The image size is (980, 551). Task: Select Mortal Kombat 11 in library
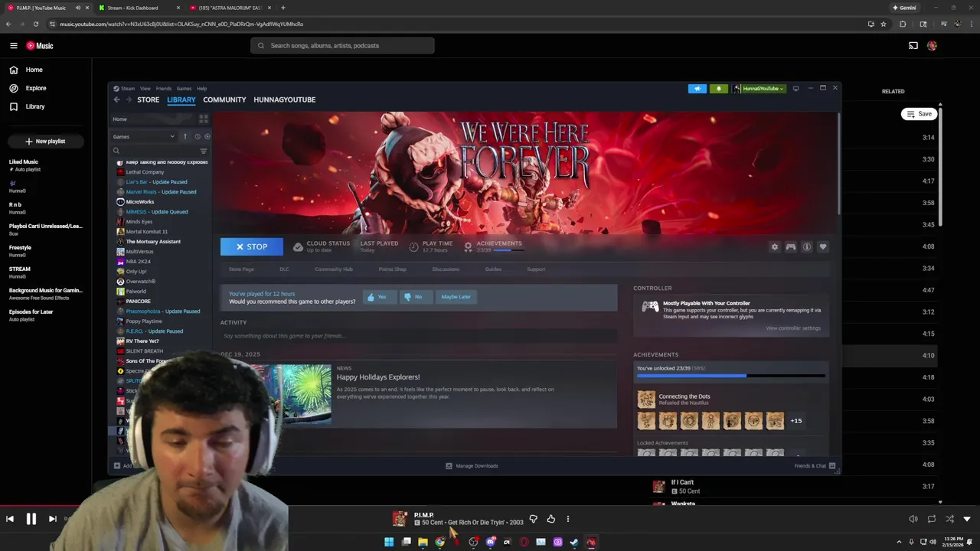[x=146, y=232]
